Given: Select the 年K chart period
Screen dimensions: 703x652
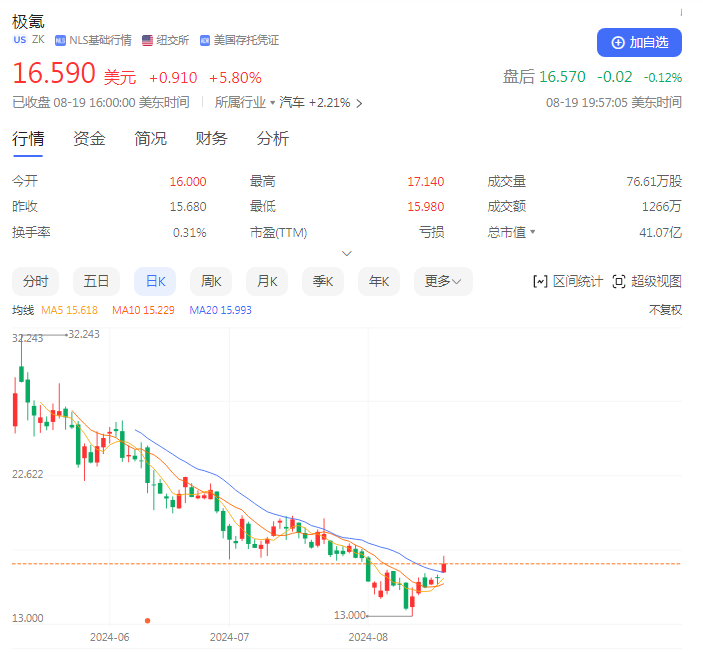Looking at the screenshot, I should tap(379, 282).
